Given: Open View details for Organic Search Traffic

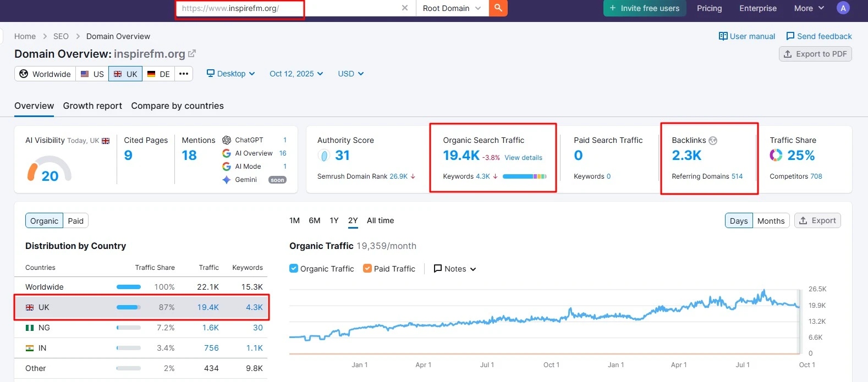Looking at the screenshot, I should pyautogui.click(x=523, y=158).
